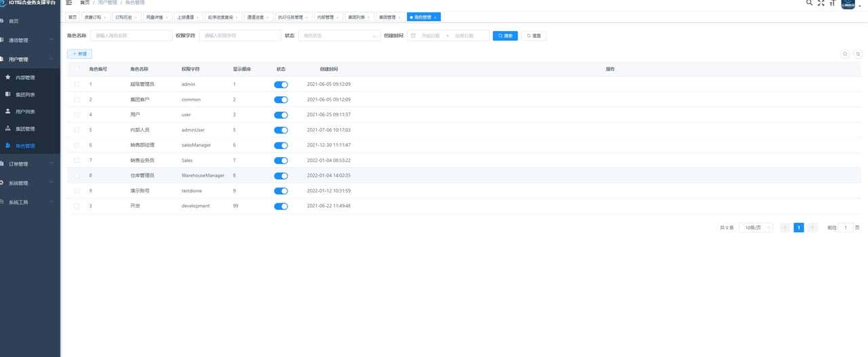Screen dimensions: 868x357
Task: Click the 角色名称 role name input
Action: click(x=131, y=35)
